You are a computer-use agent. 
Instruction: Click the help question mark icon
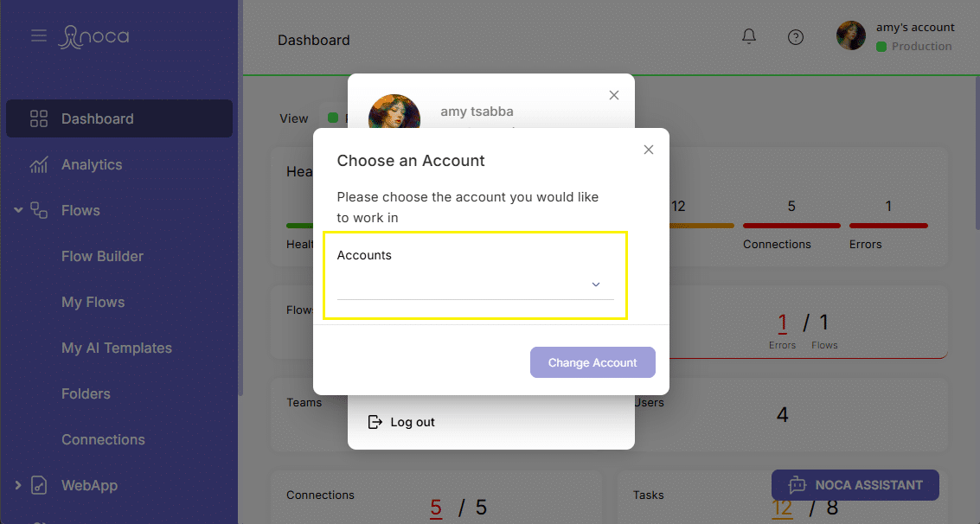click(795, 37)
